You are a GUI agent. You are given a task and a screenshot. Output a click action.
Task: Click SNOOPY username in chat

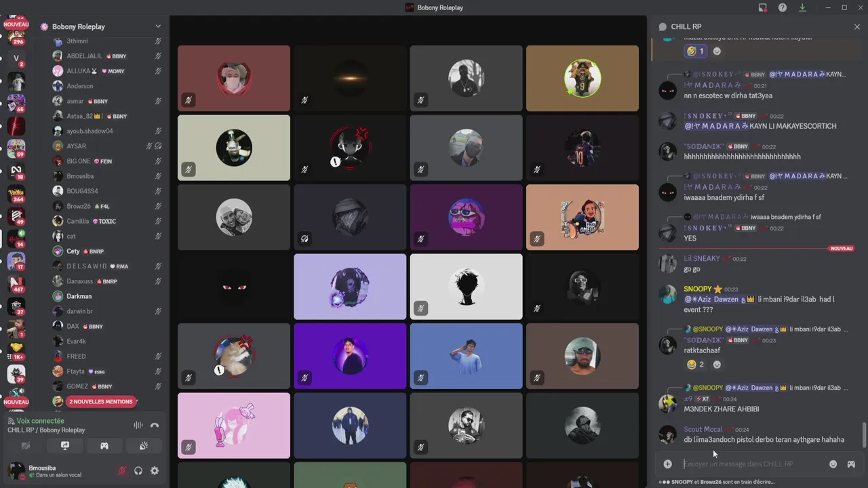(x=697, y=289)
